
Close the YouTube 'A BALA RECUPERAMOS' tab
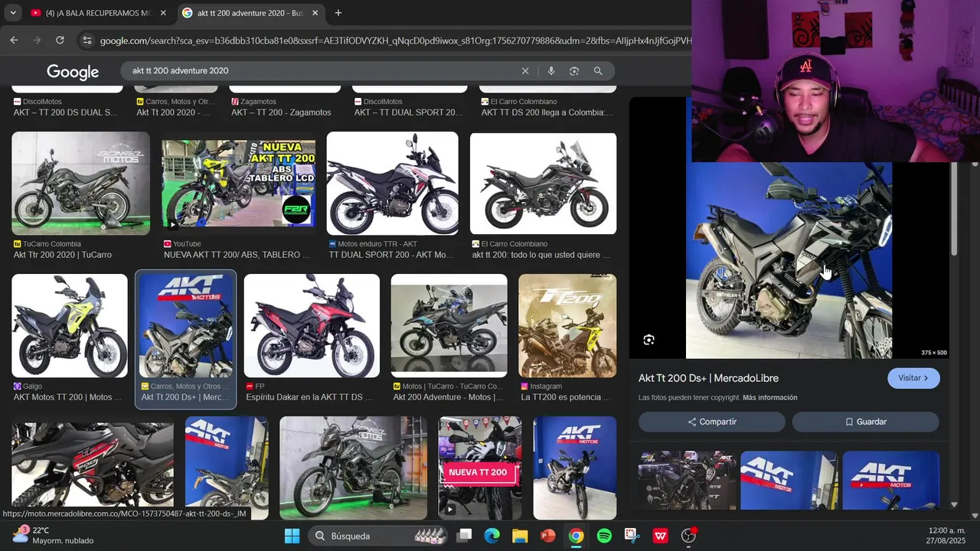coord(163,13)
